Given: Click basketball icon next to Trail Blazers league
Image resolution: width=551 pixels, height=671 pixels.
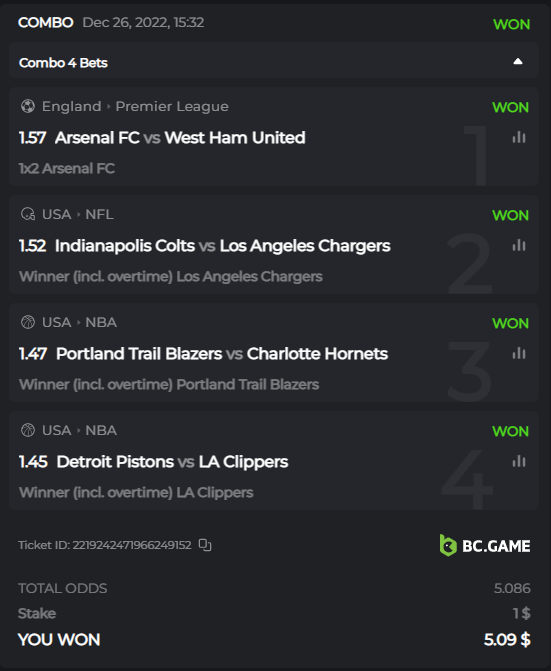Looking at the screenshot, I should pyautogui.click(x=28, y=322).
